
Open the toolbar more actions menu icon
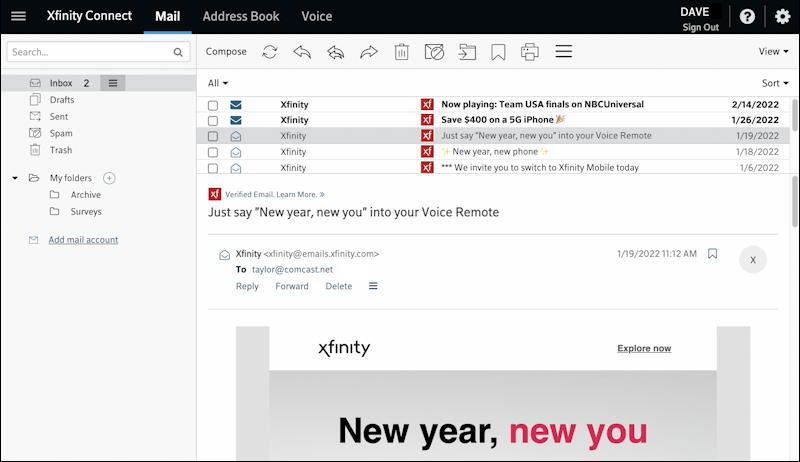pos(563,52)
